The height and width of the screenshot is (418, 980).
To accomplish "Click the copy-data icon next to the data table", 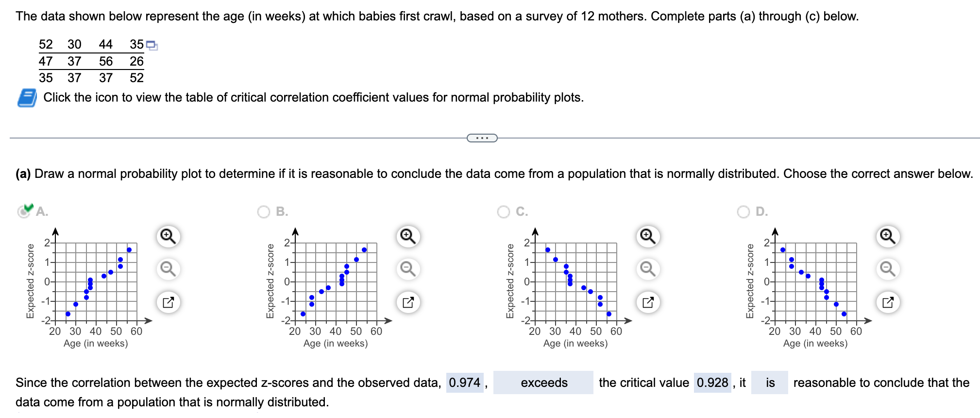I will 151,44.
